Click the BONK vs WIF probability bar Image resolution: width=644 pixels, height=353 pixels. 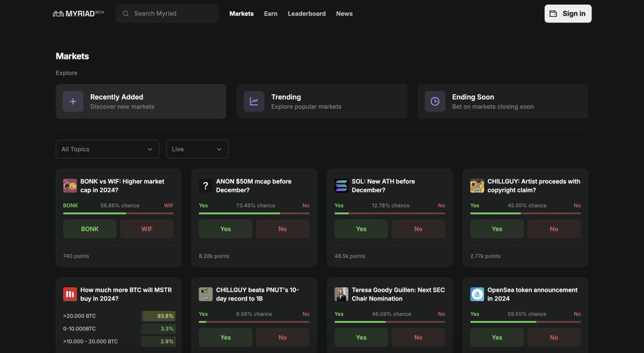118,214
